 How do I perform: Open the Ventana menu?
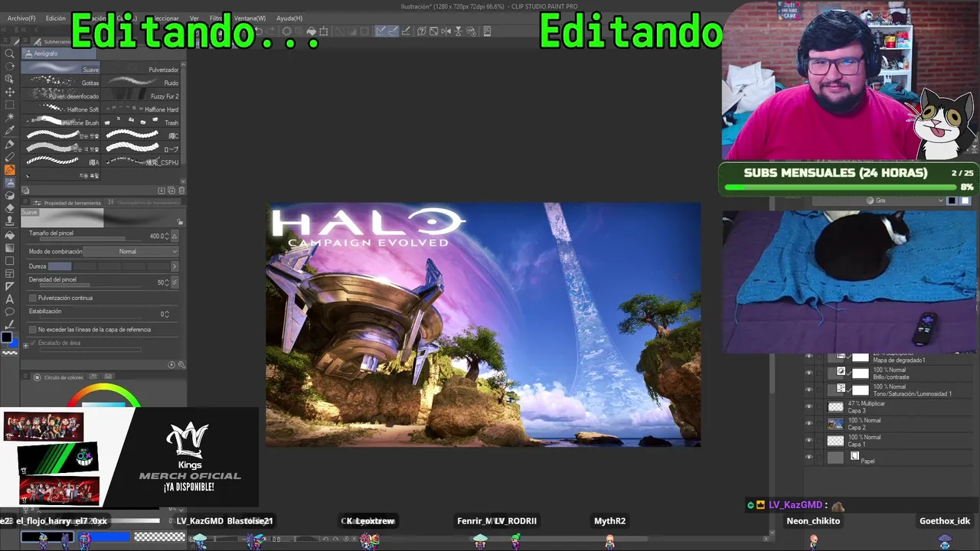250,18
